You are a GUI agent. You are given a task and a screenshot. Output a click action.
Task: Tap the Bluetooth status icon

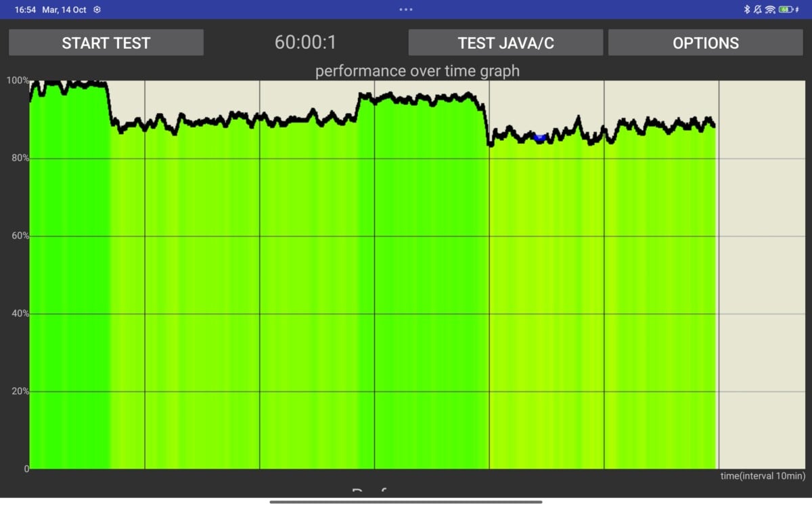[748, 9]
